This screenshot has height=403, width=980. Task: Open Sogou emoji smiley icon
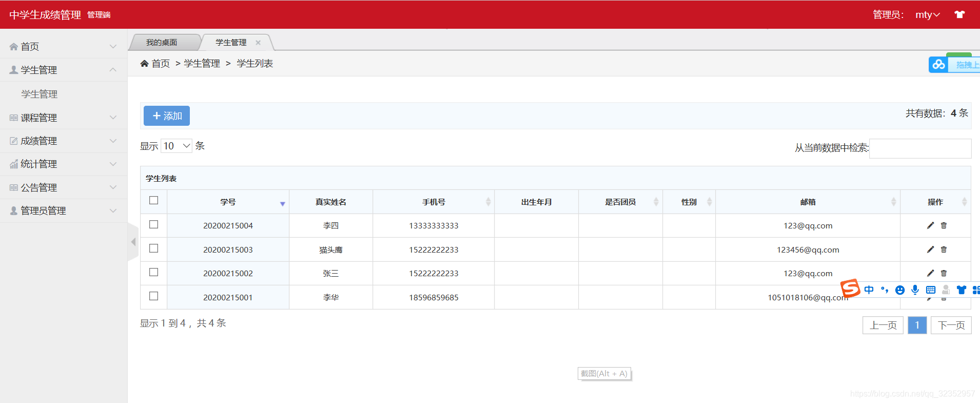(899, 290)
